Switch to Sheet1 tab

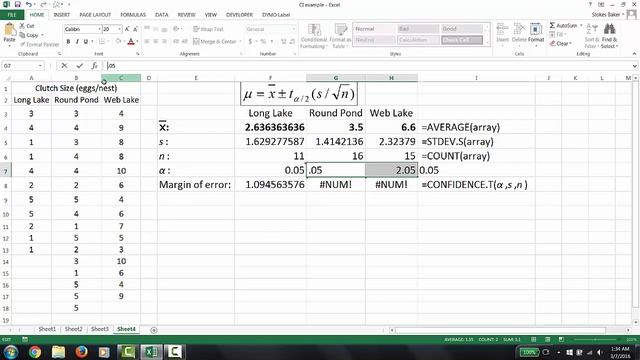click(47, 329)
